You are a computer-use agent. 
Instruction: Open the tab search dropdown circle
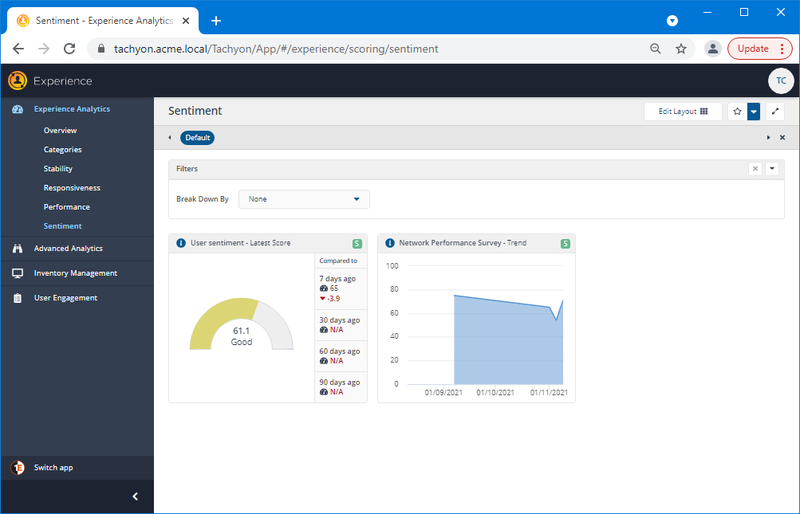672,20
